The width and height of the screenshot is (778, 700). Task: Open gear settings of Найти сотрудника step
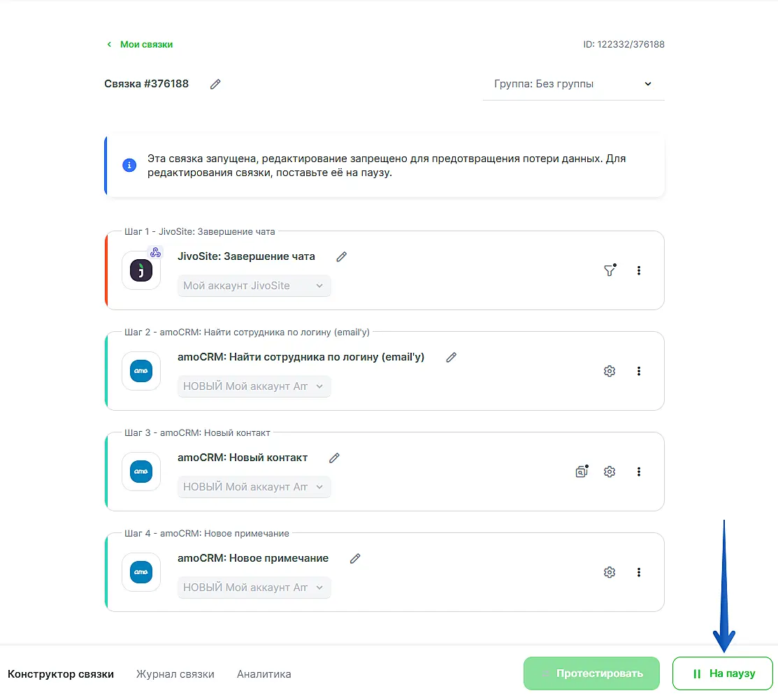(610, 371)
